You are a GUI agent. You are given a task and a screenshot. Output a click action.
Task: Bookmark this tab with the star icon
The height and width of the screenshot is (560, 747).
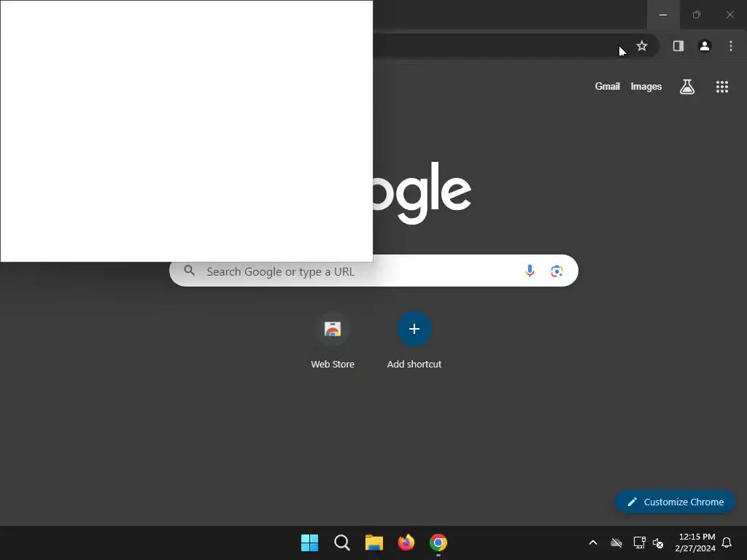[x=642, y=46]
